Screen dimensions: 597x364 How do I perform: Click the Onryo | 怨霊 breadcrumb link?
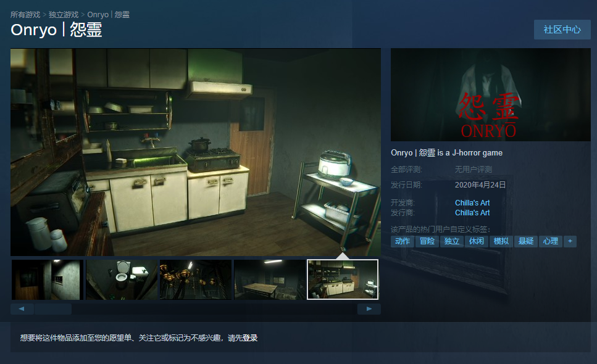108,14
